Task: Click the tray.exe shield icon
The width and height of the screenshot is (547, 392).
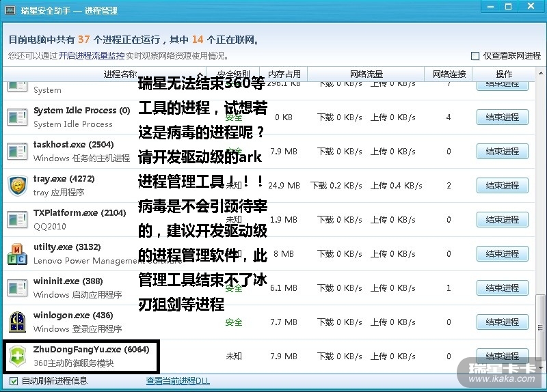Action: (17, 185)
